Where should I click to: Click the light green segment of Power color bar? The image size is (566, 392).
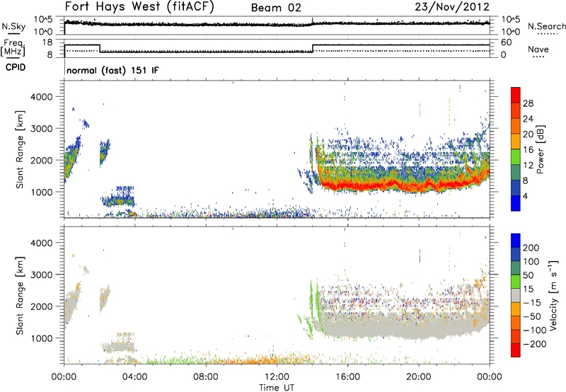click(x=516, y=157)
